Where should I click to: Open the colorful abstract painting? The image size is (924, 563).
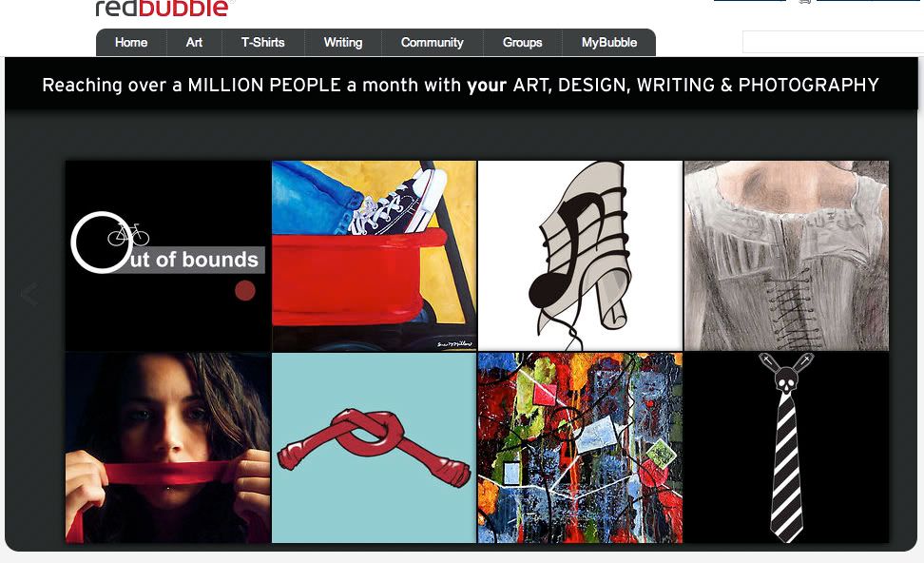coord(580,448)
